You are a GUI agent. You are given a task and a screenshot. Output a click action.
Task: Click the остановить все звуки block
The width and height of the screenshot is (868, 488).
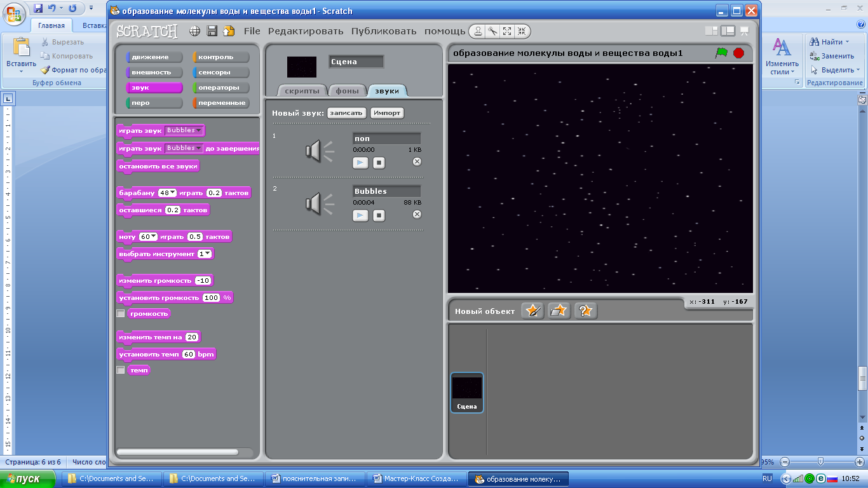[x=159, y=166]
